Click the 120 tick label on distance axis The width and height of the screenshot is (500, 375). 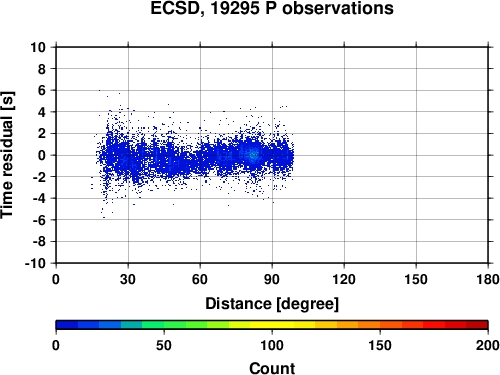344,279
